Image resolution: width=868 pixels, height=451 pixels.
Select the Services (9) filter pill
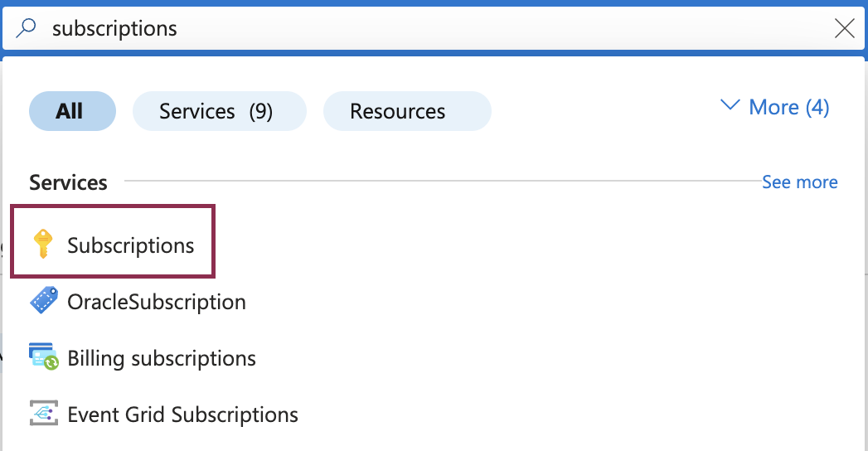(x=219, y=111)
